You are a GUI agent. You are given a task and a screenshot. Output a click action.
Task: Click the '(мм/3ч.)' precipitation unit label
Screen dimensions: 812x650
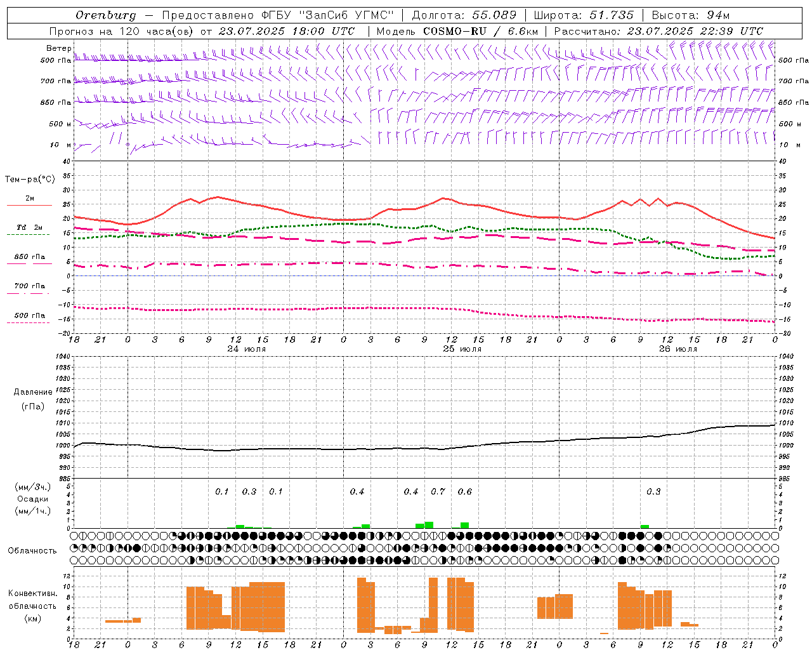[33, 487]
